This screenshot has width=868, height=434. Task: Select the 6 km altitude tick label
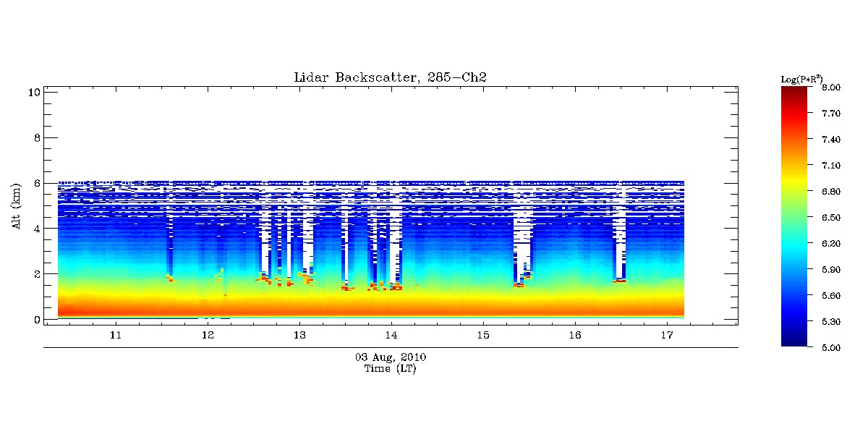[35, 183]
